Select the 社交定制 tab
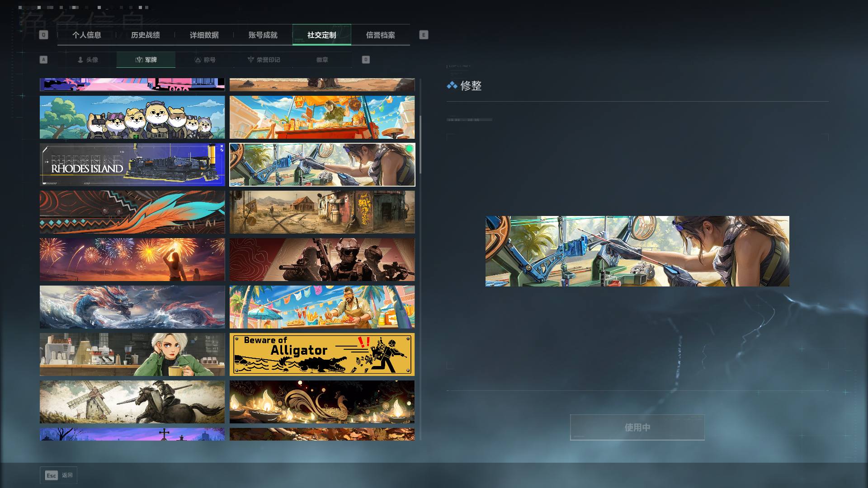Viewport: 868px width, 488px height. pos(322,35)
